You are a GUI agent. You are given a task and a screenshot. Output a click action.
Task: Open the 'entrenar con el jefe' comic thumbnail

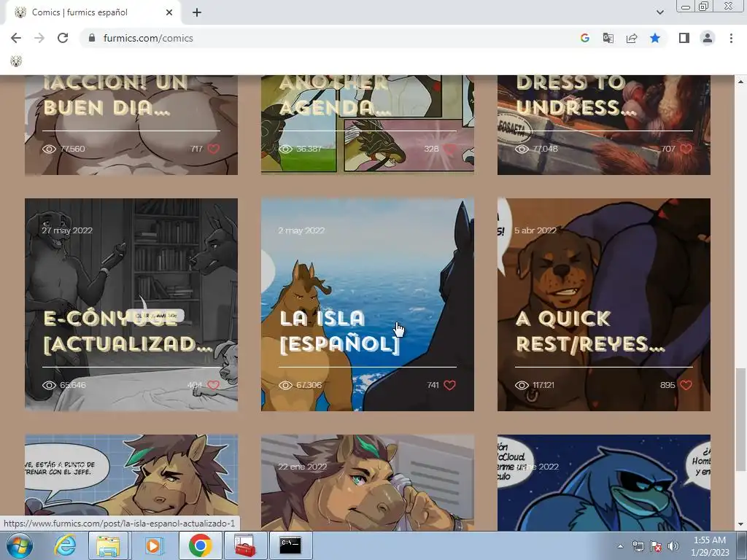(x=131, y=483)
